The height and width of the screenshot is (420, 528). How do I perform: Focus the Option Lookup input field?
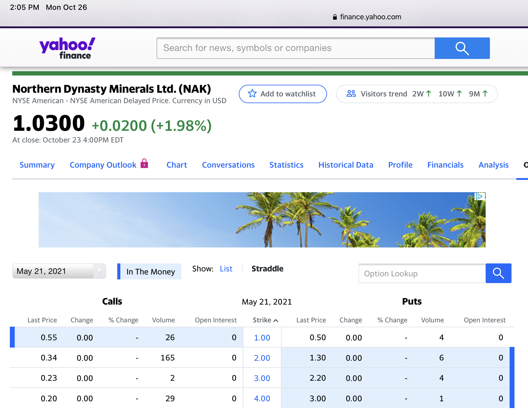tap(422, 274)
